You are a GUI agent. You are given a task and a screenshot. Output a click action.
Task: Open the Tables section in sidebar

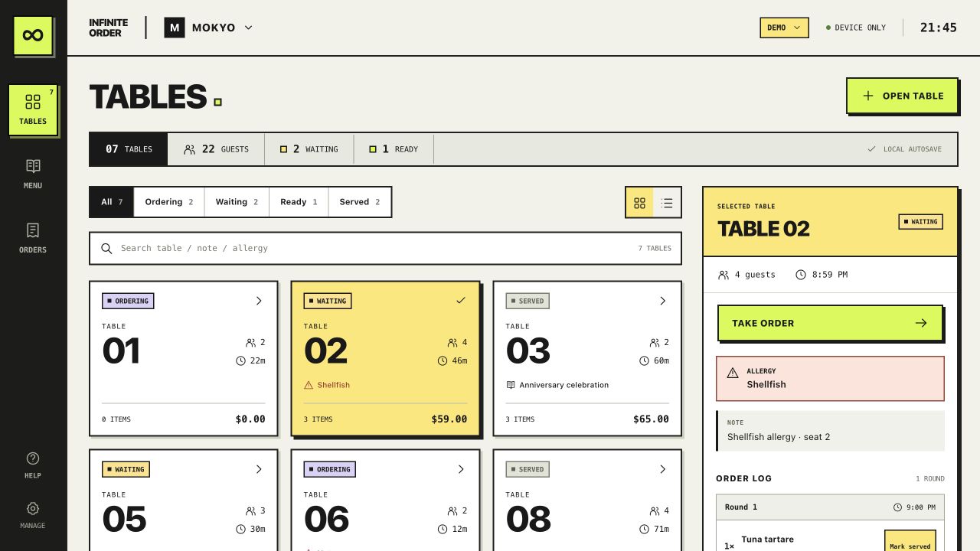click(x=33, y=110)
